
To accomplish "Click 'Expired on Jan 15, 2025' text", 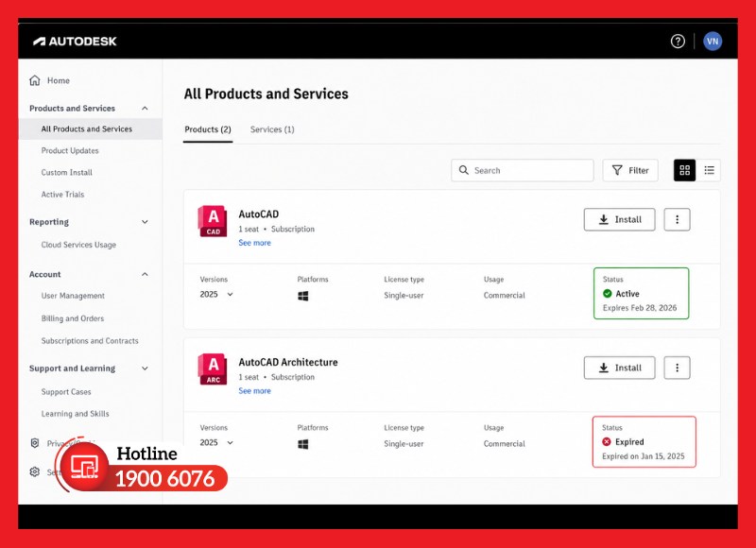I will pyautogui.click(x=644, y=456).
